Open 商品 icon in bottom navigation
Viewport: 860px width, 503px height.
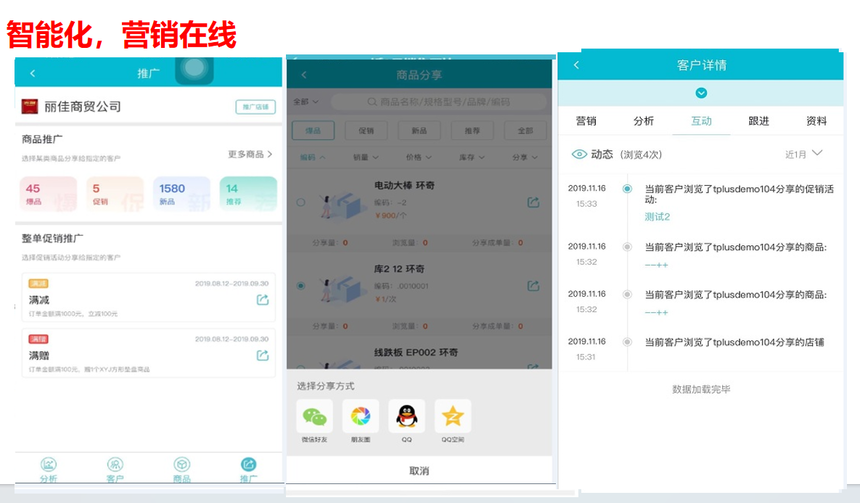182,465
